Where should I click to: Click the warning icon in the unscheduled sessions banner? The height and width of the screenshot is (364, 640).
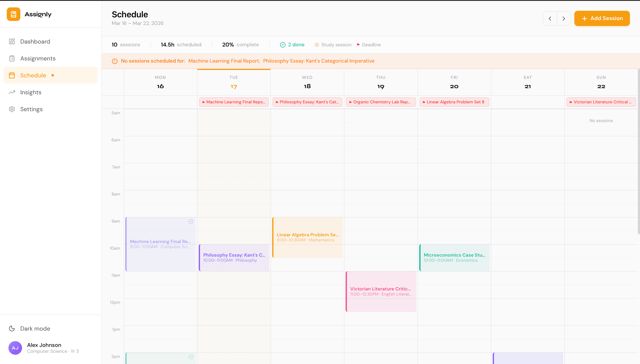tap(115, 61)
